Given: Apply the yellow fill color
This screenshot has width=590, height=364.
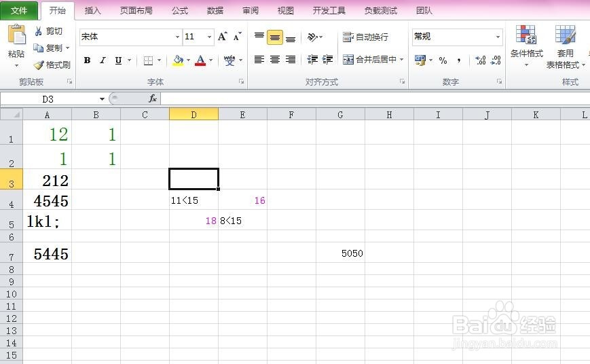Looking at the screenshot, I should [x=179, y=60].
